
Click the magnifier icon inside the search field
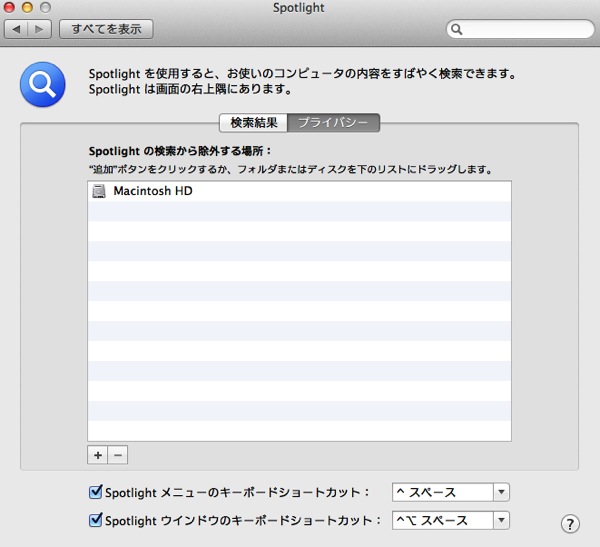[x=457, y=29]
